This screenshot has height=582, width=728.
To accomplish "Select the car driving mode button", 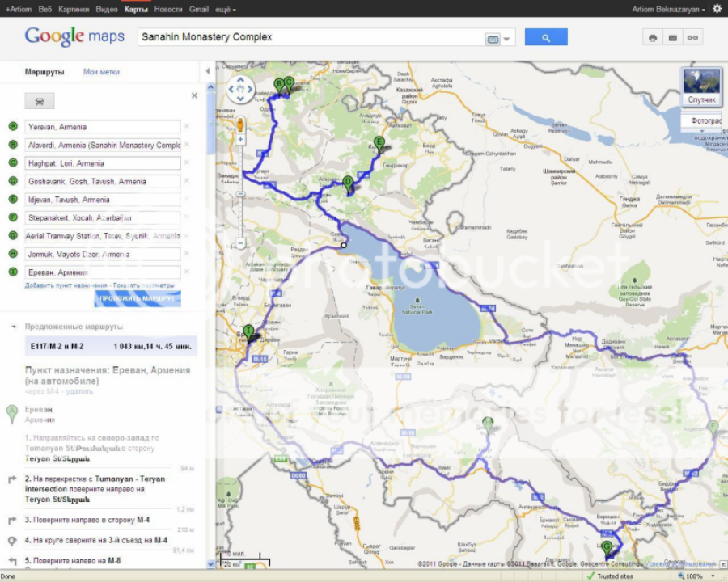I will pos(40,100).
